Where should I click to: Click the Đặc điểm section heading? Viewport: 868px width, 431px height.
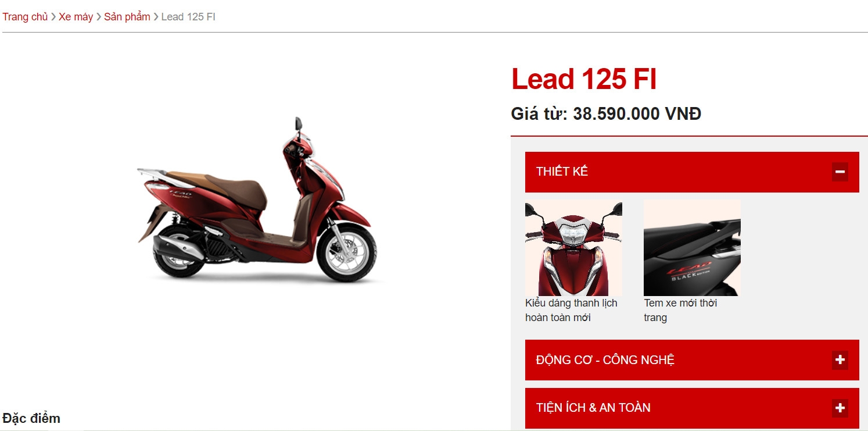tap(31, 418)
